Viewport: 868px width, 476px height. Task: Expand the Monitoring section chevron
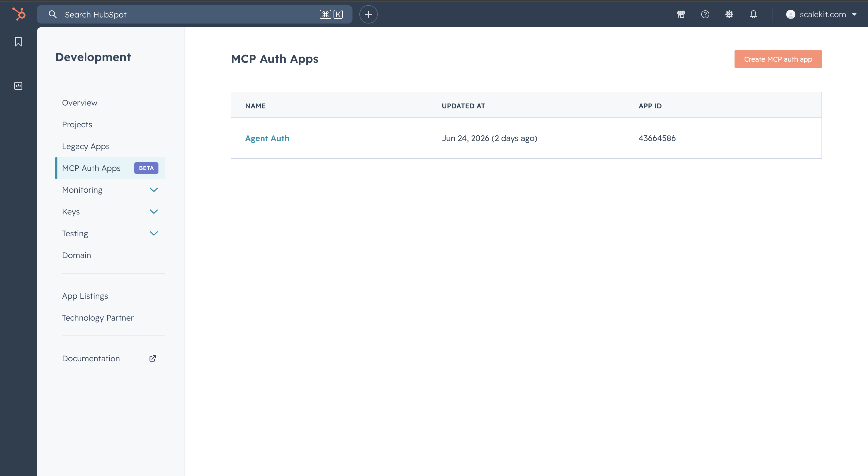click(x=154, y=190)
